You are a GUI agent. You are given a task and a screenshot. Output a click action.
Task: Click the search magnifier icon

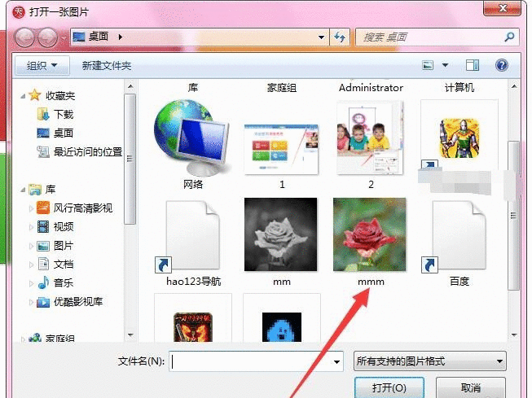[x=509, y=37]
